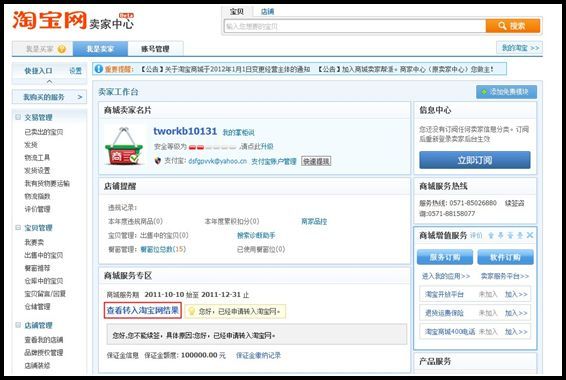
Task: Collapse the 交易管理 section
Action: 18,117
